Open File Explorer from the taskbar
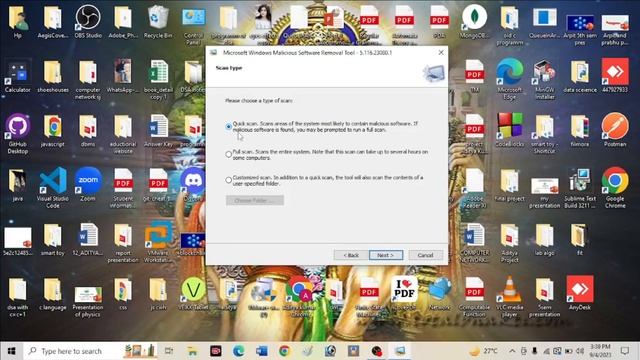The image size is (640, 360). pyautogui.click(x=192, y=351)
